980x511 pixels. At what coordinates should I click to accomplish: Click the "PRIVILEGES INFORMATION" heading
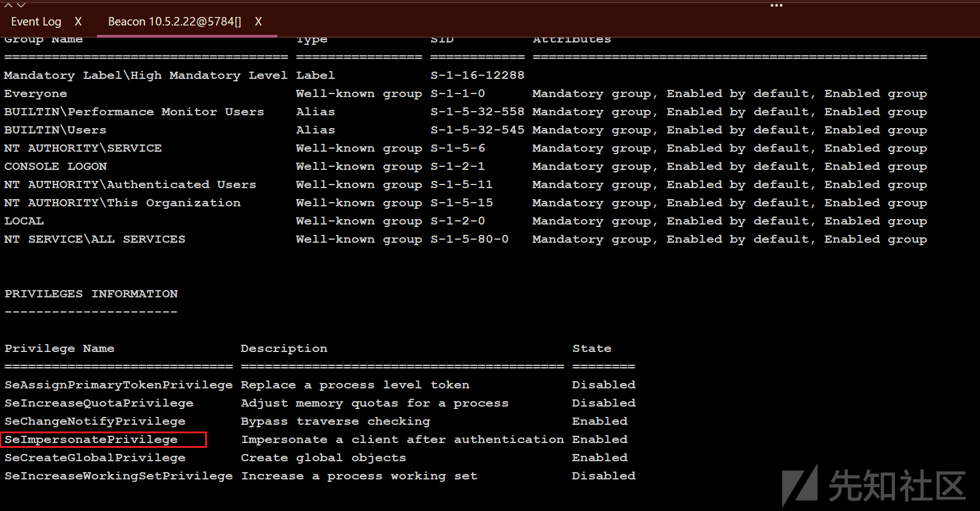click(x=91, y=294)
